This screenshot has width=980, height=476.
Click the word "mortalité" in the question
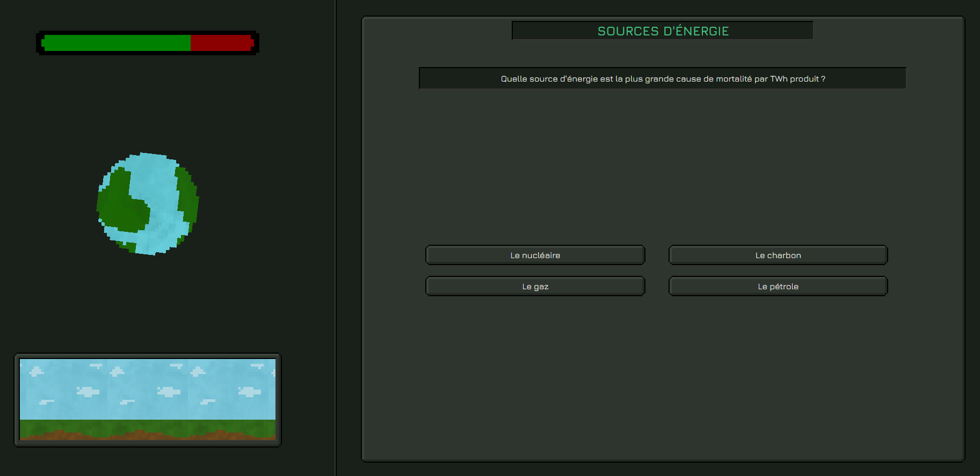734,79
